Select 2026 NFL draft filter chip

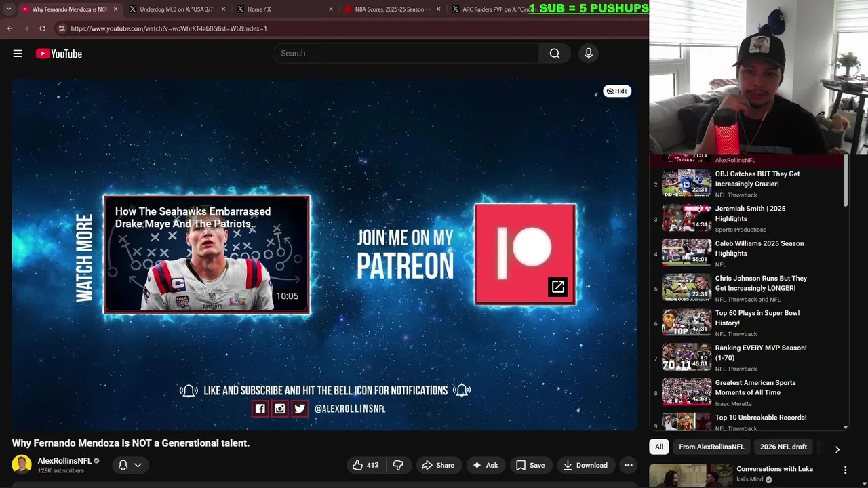783,447
